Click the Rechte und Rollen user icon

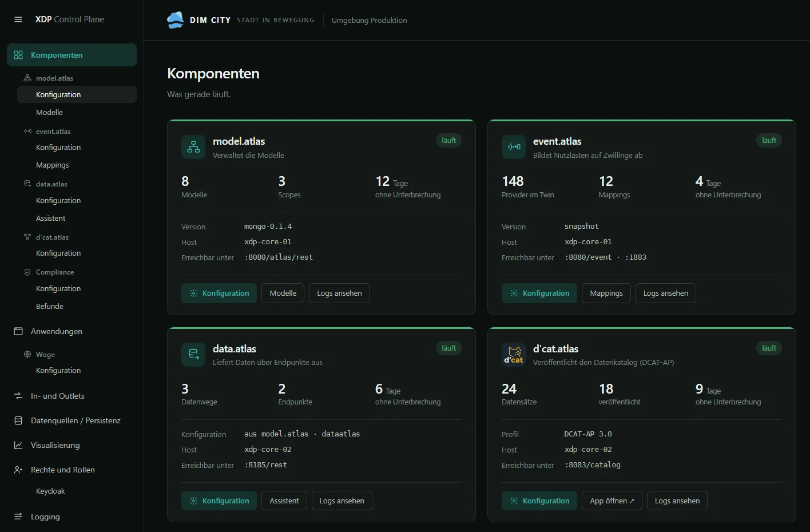[18, 470]
